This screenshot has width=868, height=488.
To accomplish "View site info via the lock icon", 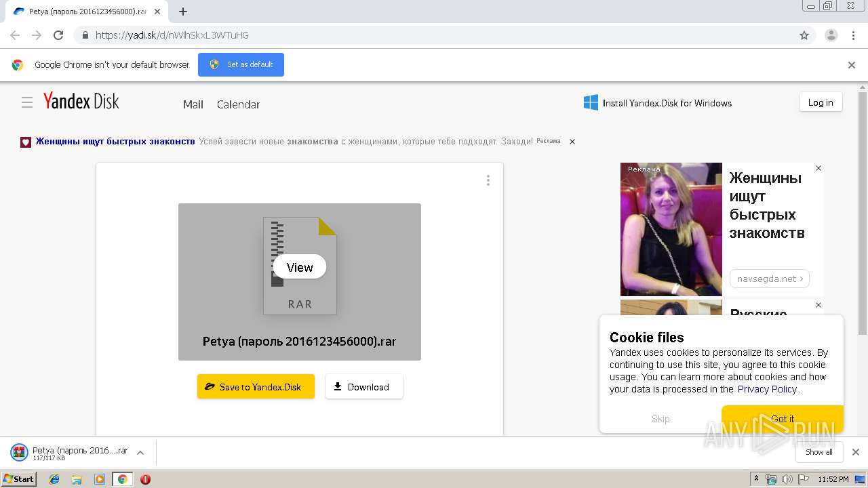I will (85, 35).
